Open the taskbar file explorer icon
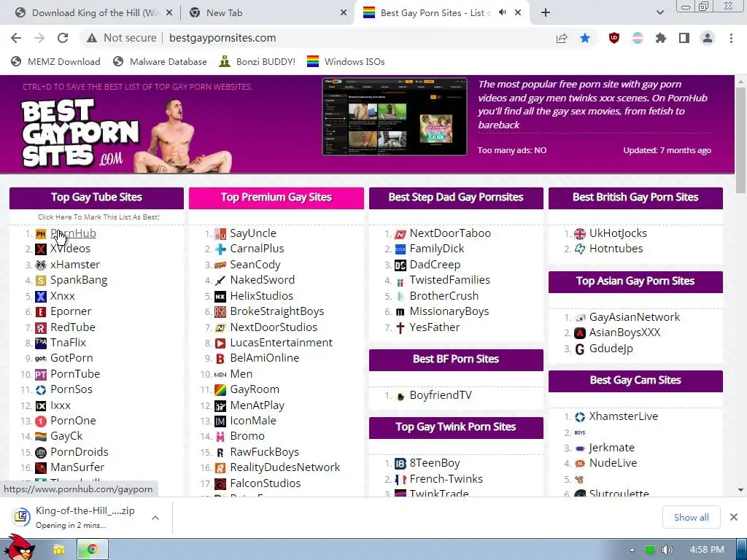747x560 pixels. [59, 550]
